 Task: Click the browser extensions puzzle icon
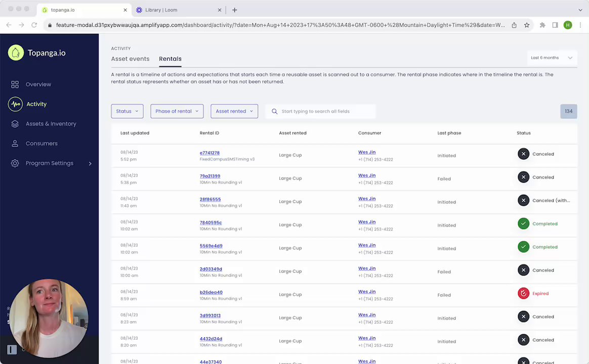pos(542,25)
